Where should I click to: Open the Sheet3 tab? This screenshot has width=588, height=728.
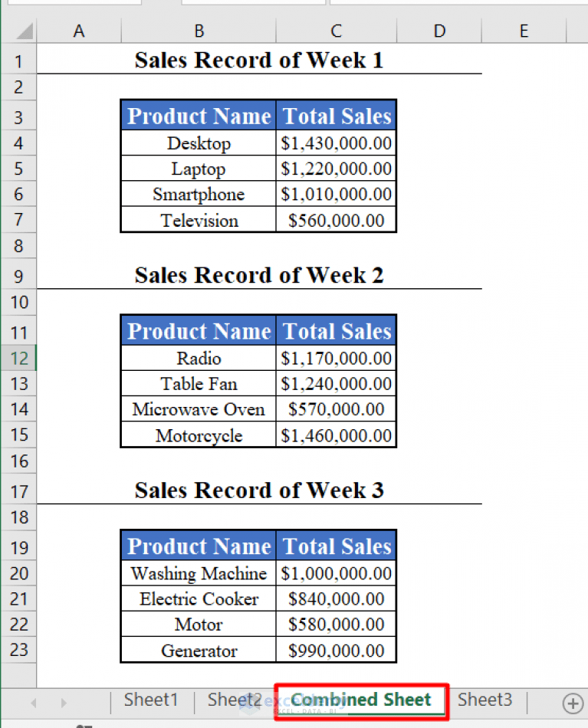pos(485,700)
